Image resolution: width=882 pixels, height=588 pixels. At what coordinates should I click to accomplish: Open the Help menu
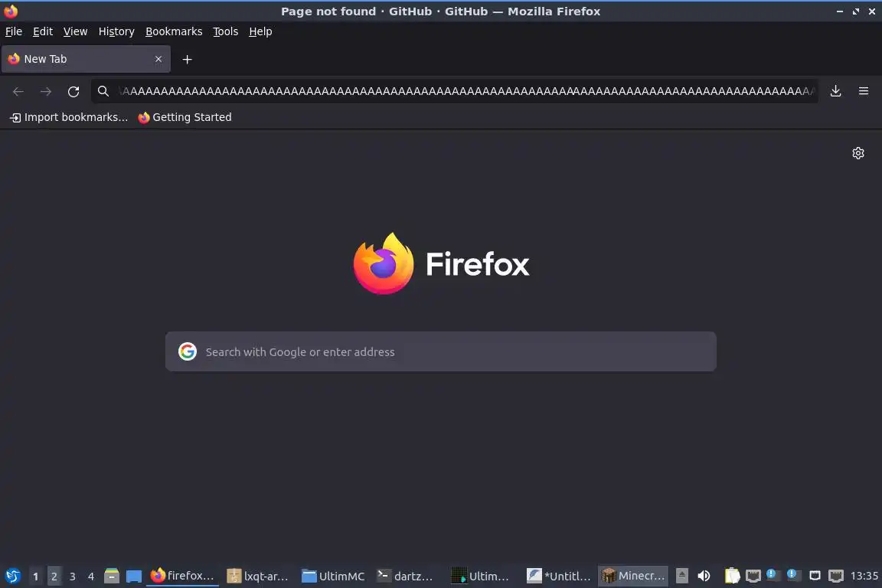(260, 31)
